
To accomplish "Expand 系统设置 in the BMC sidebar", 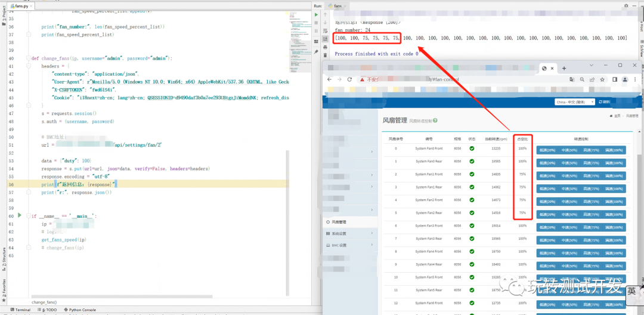I will 350,233.
